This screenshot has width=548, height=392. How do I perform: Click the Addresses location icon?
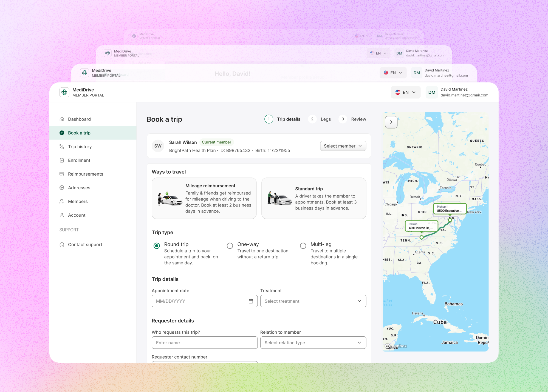pos(62,188)
